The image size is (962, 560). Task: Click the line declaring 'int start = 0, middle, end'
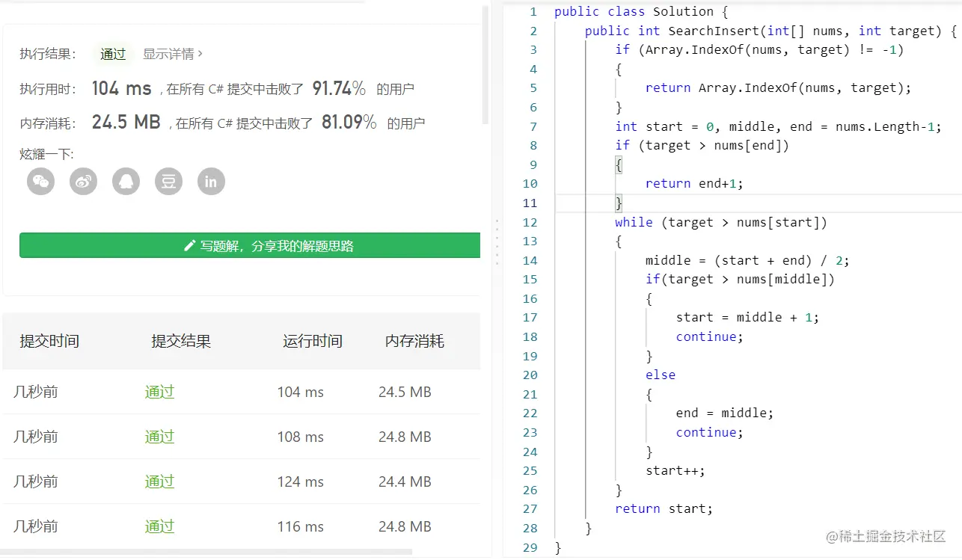coord(778,126)
